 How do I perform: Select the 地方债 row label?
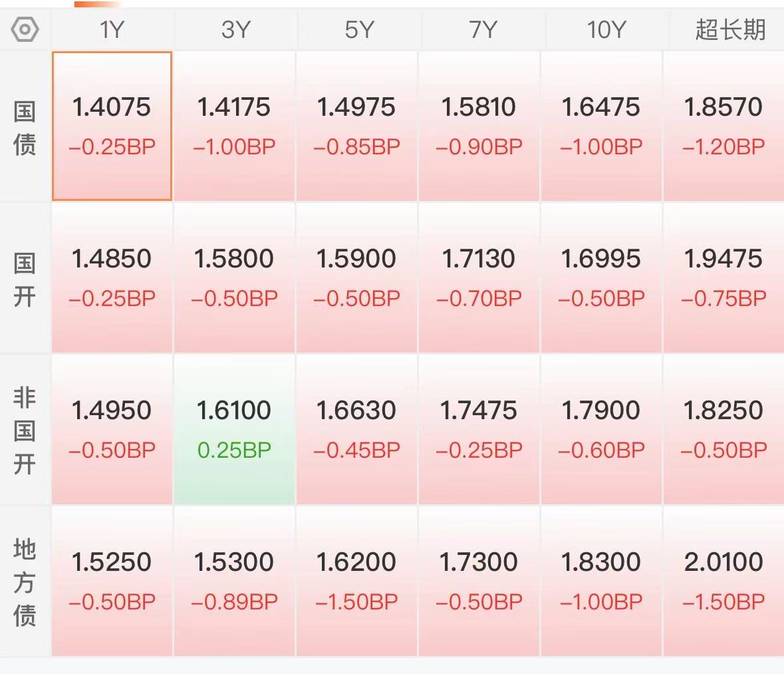point(25,582)
